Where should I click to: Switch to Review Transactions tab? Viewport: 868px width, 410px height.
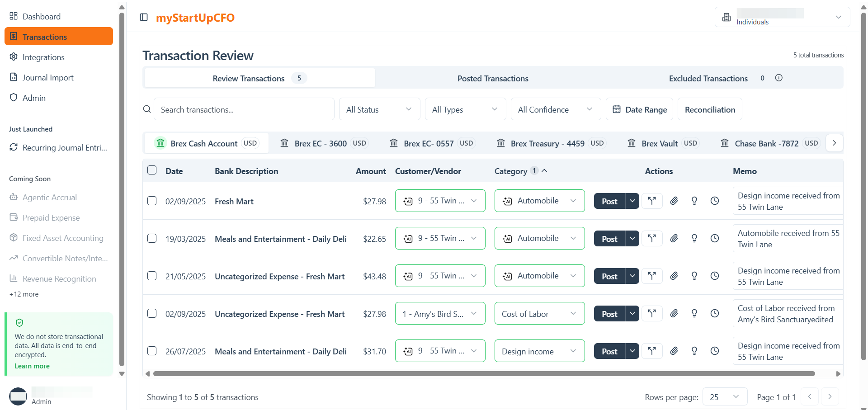(259, 78)
